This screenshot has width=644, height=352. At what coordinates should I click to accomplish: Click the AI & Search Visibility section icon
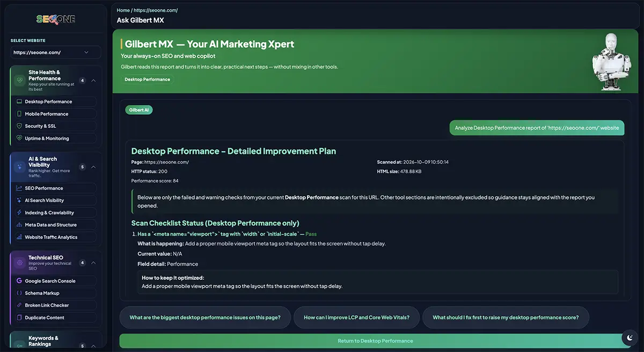(x=20, y=167)
